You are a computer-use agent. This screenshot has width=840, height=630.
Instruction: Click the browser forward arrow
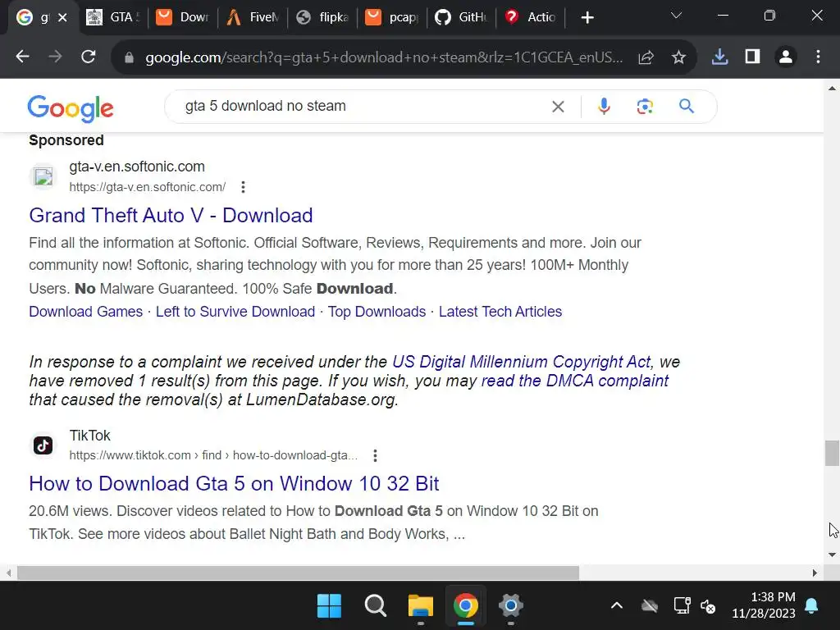point(55,57)
